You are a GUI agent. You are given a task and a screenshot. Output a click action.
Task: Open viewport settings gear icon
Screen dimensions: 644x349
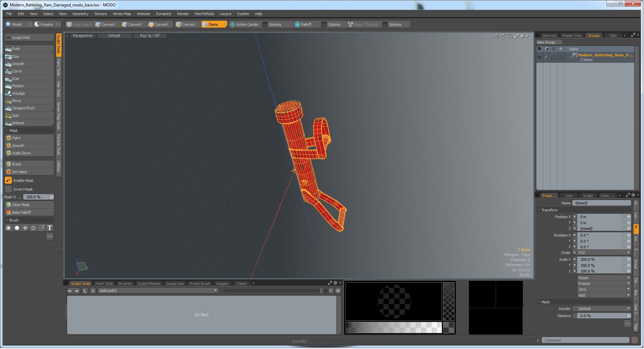(522, 36)
